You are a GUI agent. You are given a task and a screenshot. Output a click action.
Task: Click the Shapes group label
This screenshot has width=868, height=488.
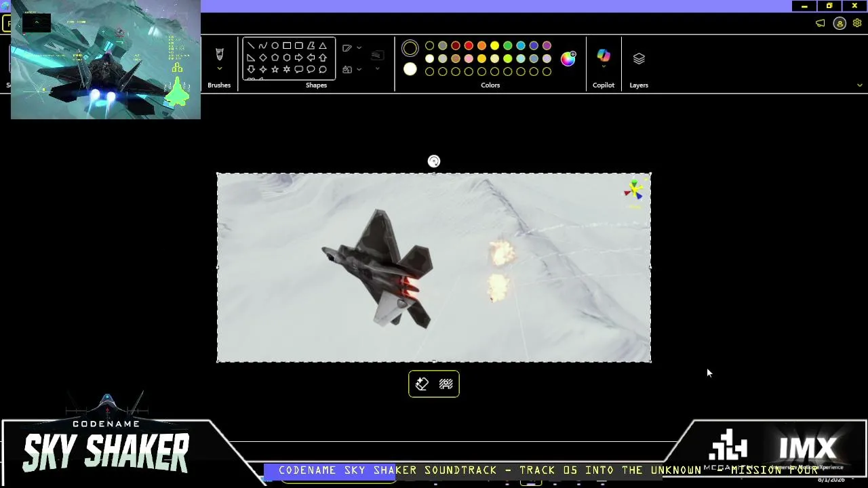coord(316,85)
